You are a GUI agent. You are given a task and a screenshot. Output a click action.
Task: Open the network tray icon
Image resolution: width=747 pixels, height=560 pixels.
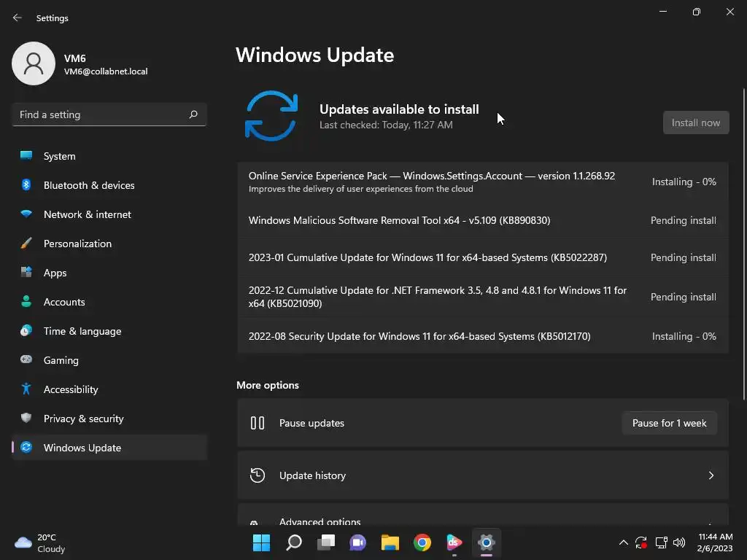(x=661, y=542)
